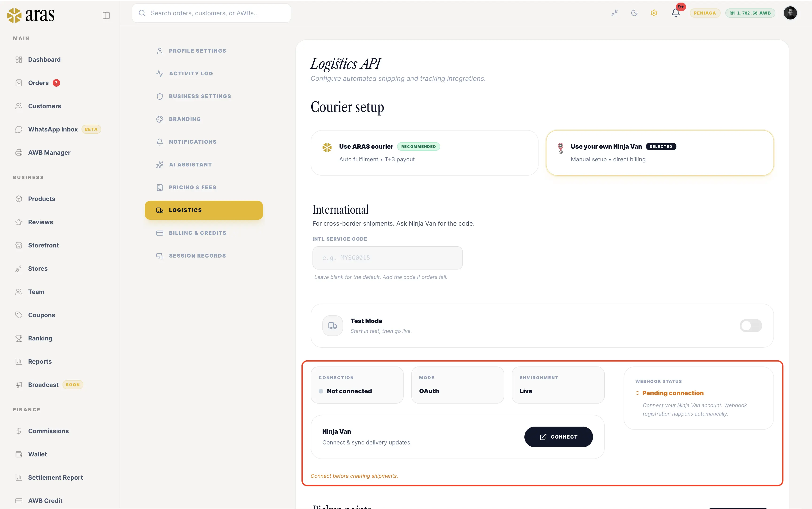Click the Orders badge showing 3
812x509 pixels.
(56, 83)
